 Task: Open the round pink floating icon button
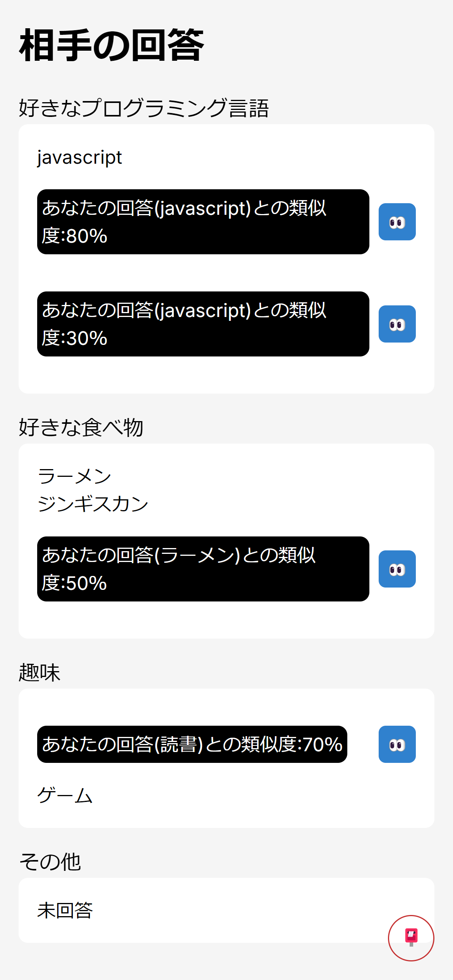tap(411, 938)
